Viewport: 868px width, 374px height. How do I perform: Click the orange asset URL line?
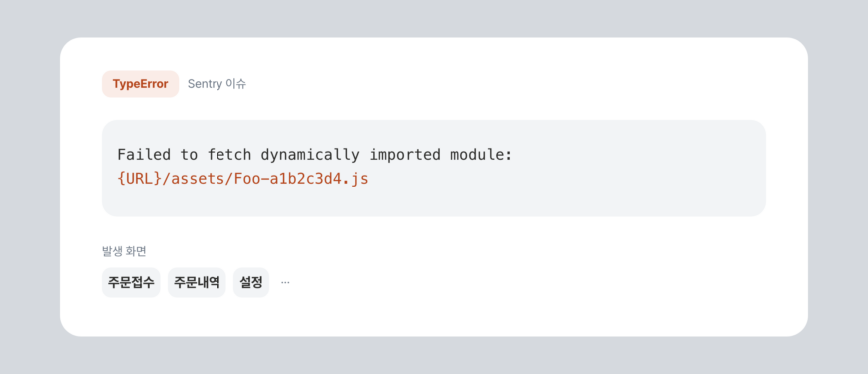click(242, 180)
